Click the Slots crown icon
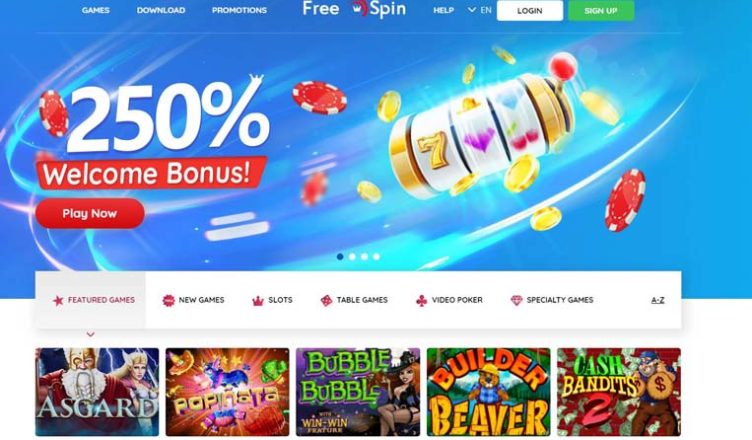Image resolution: width=752 pixels, height=440 pixels. coord(258,301)
